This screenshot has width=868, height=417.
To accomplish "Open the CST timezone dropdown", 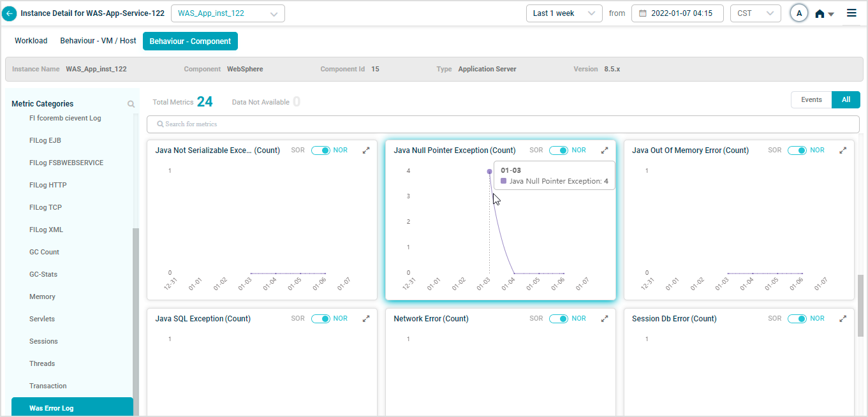I will (755, 13).
